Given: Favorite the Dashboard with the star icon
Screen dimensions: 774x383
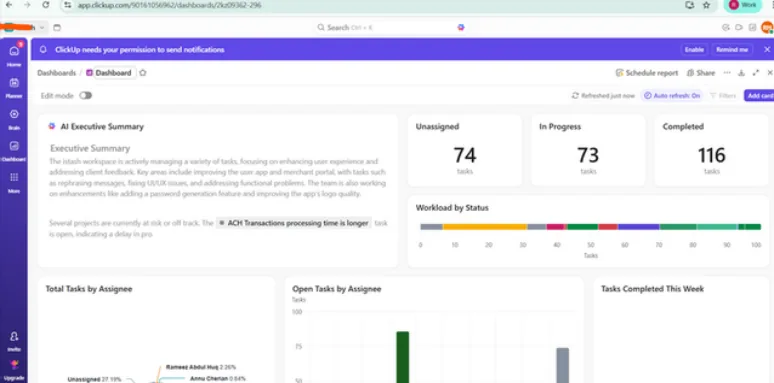Looking at the screenshot, I should pyautogui.click(x=143, y=73).
